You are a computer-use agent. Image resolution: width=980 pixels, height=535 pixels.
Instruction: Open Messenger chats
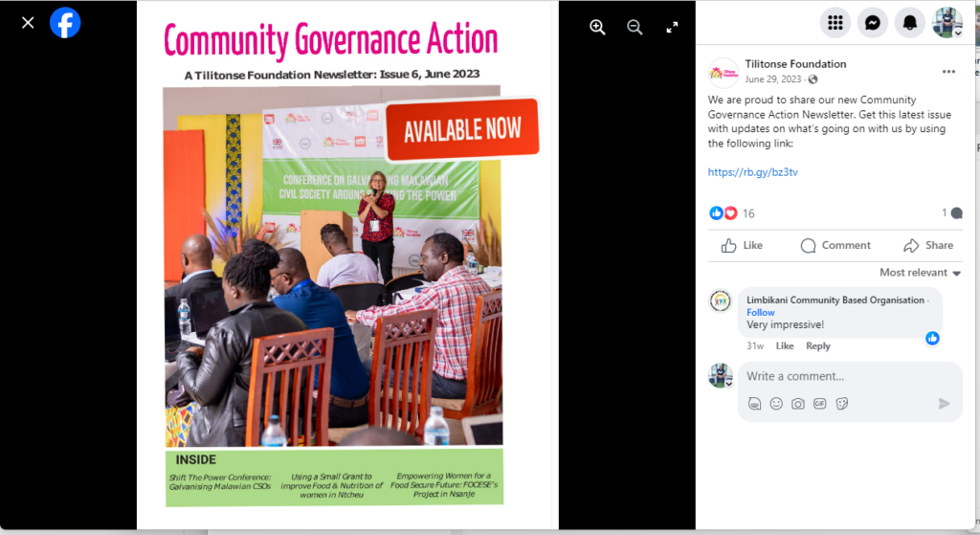pyautogui.click(x=872, y=22)
